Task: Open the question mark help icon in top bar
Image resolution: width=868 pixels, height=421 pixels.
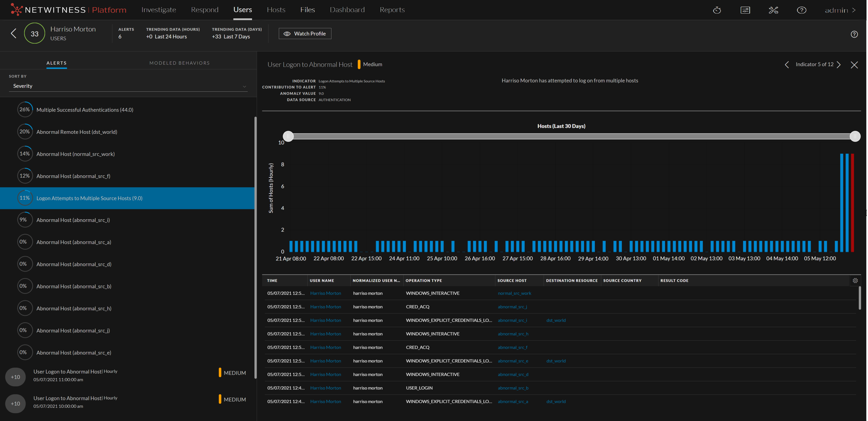Action: click(x=801, y=10)
